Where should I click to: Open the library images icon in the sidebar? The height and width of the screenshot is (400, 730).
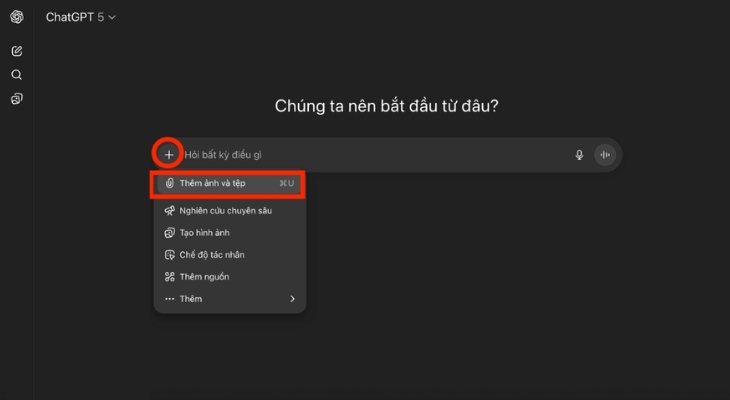[x=17, y=99]
